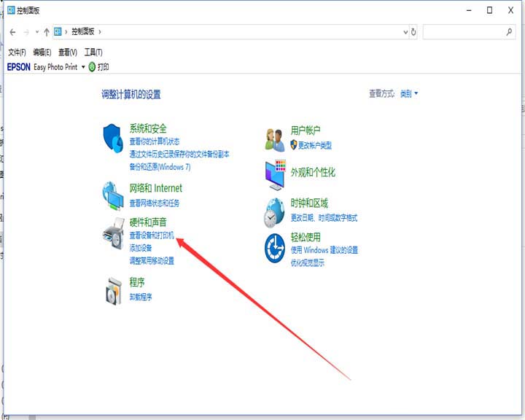Open the 编辑(E) menu
Image resolution: width=525 pixels, height=420 pixels.
(42, 52)
